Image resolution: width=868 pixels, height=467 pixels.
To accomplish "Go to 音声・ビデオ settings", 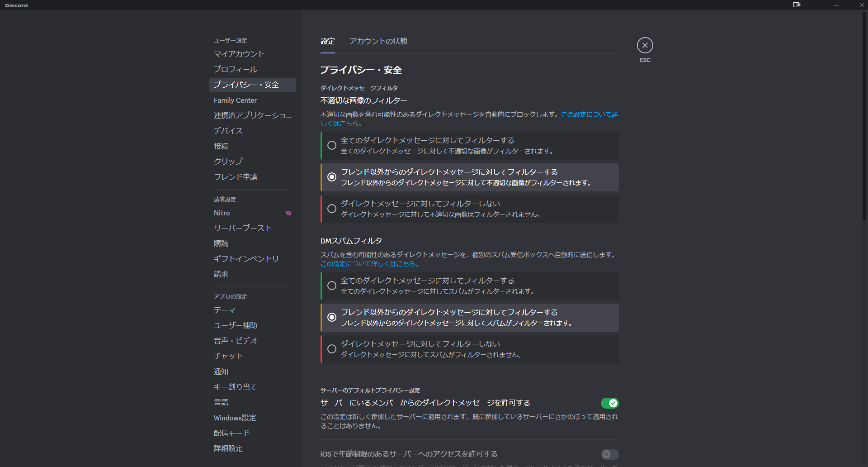I will 235,341.
